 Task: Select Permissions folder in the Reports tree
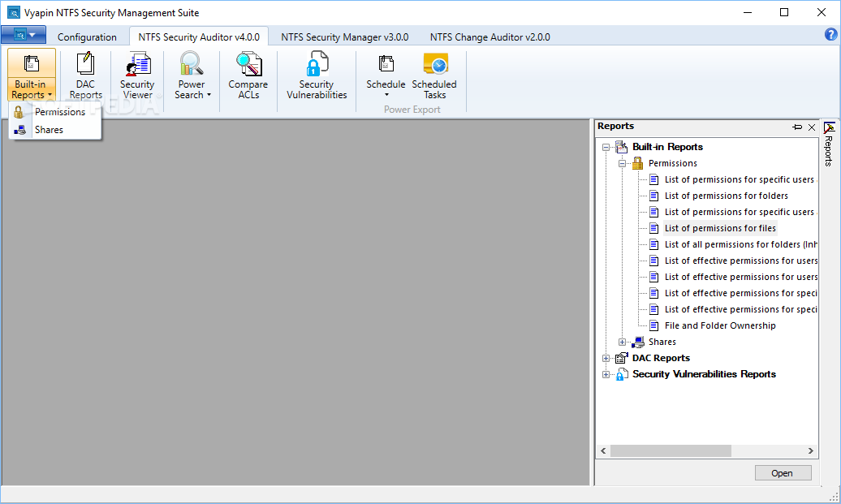pyautogui.click(x=673, y=163)
